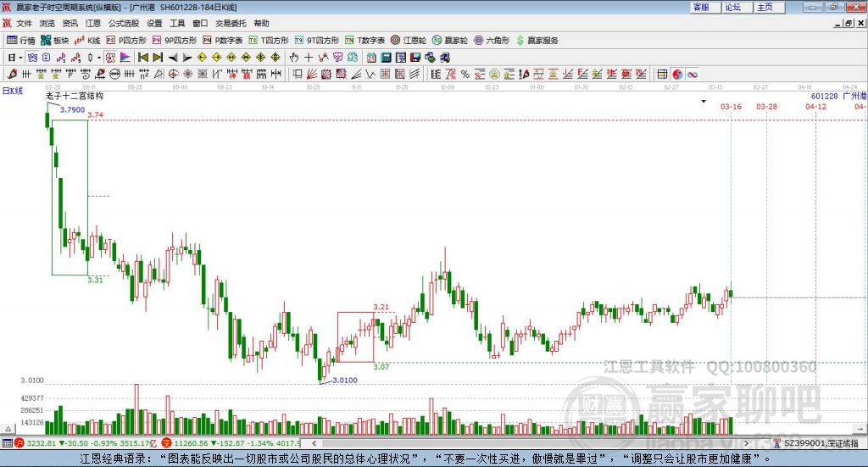Click the 3.0100 low price label near candles
Viewport: 868px width, 467px height.
[x=345, y=381]
